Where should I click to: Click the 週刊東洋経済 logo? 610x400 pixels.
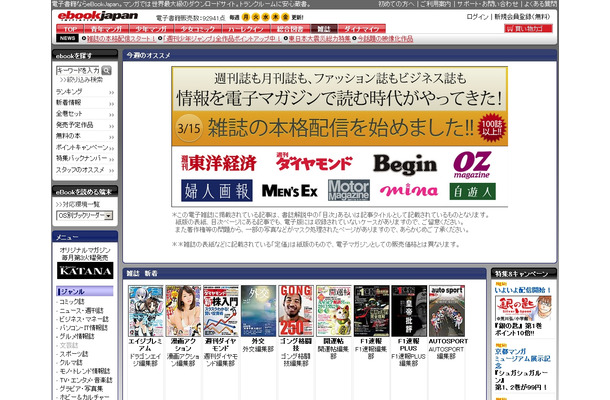pyautogui.click(x=219, y=163)
